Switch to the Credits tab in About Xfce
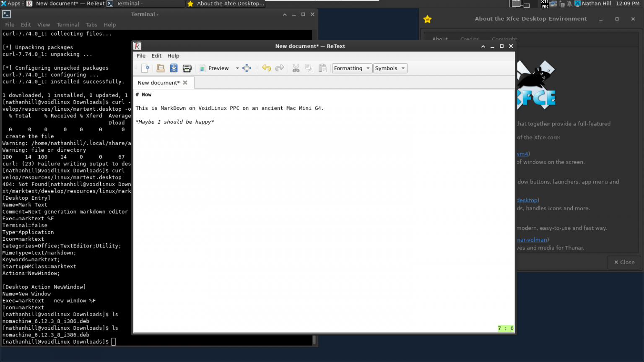644x362 pixels. tap(469, 38)
